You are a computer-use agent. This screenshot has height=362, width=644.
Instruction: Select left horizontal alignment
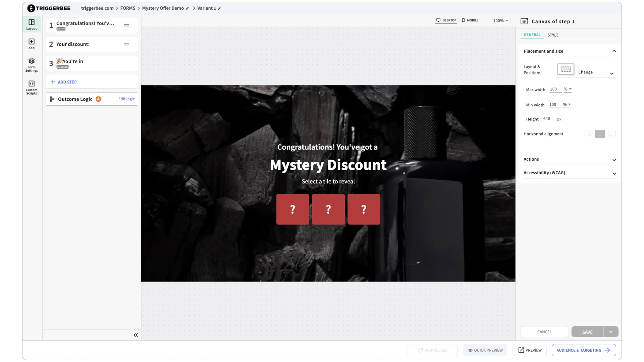(590, 134)
